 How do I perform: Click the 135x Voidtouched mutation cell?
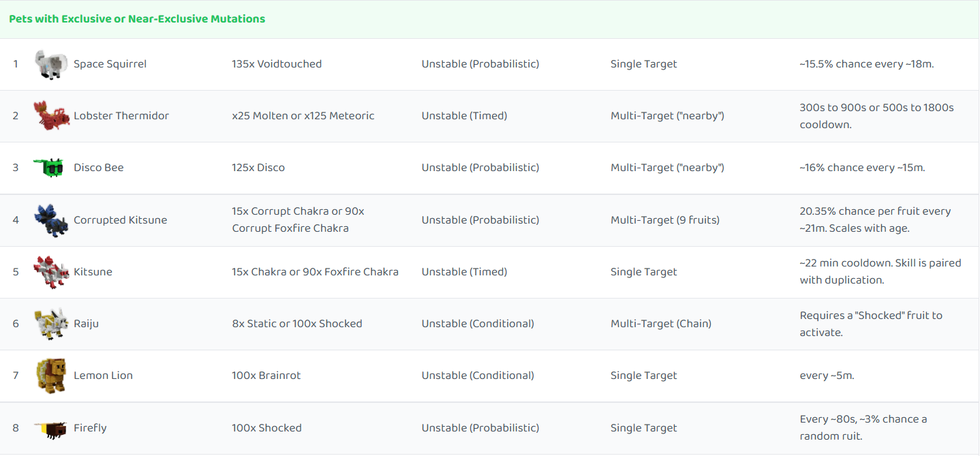[x=277, y=64]
